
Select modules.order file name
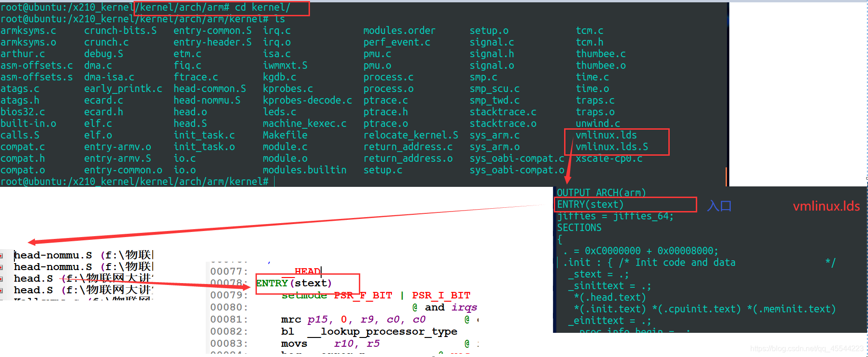[x=399, y=31]
